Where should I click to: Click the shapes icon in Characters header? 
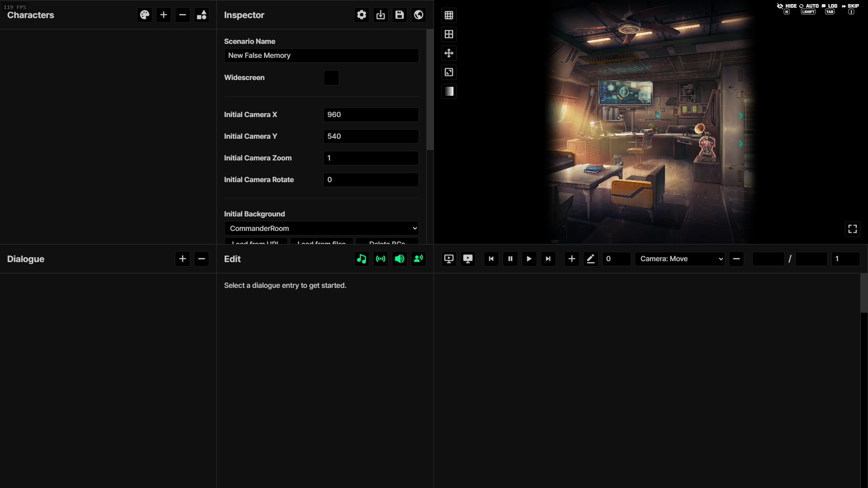click(x=202, y=15)
